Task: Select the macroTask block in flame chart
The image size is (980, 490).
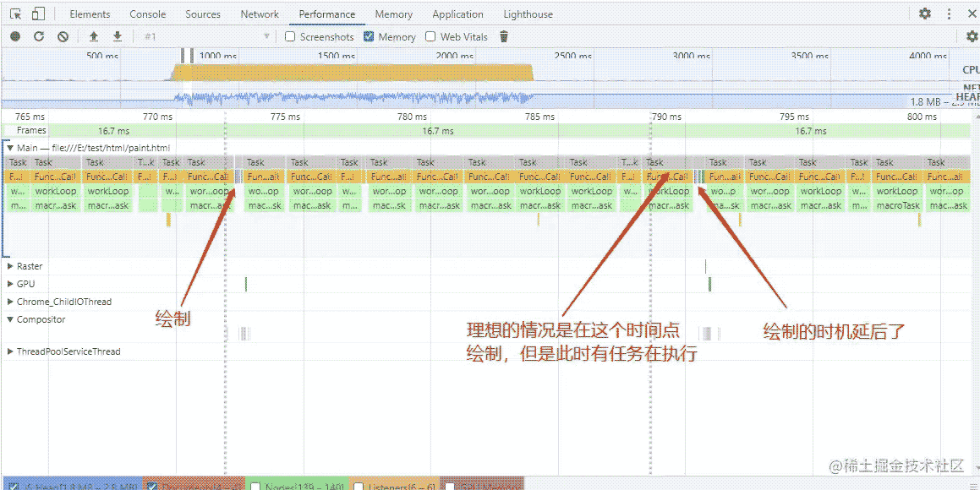Action: click(x=897, y=205)
